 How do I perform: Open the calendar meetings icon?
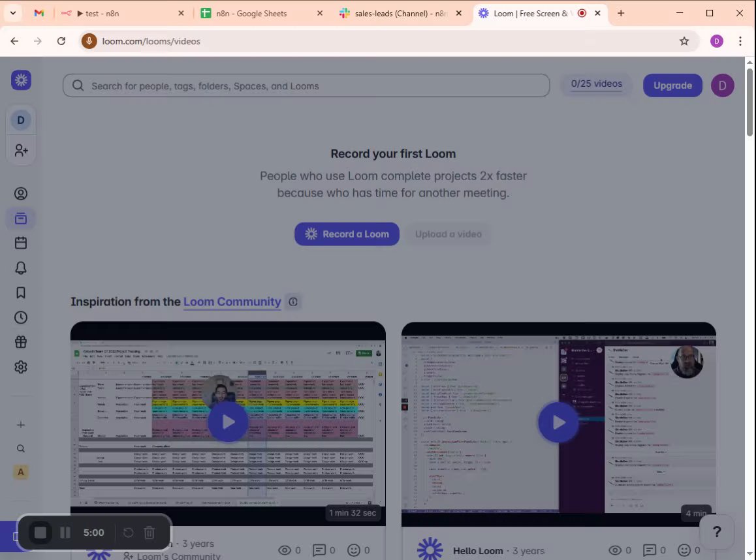point(21,243)
